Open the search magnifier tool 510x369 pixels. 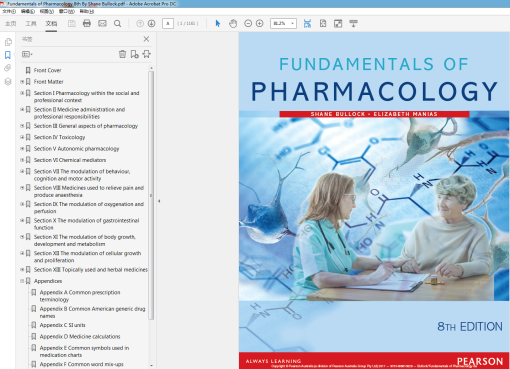117,23
